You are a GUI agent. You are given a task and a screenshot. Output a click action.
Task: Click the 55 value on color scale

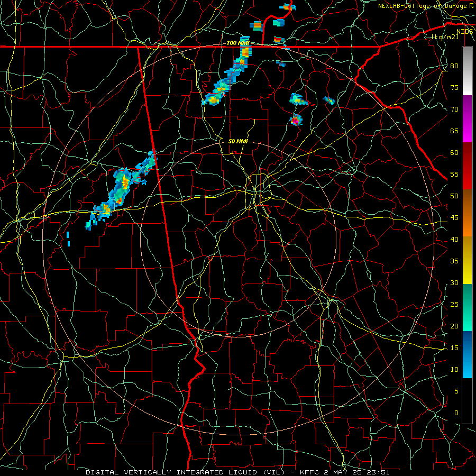point(454,174)
